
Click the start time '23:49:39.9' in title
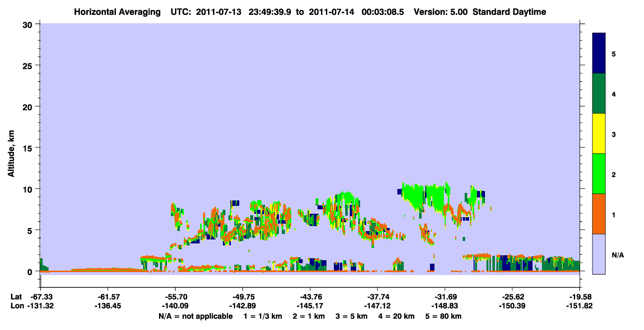[x=269, y=12]
